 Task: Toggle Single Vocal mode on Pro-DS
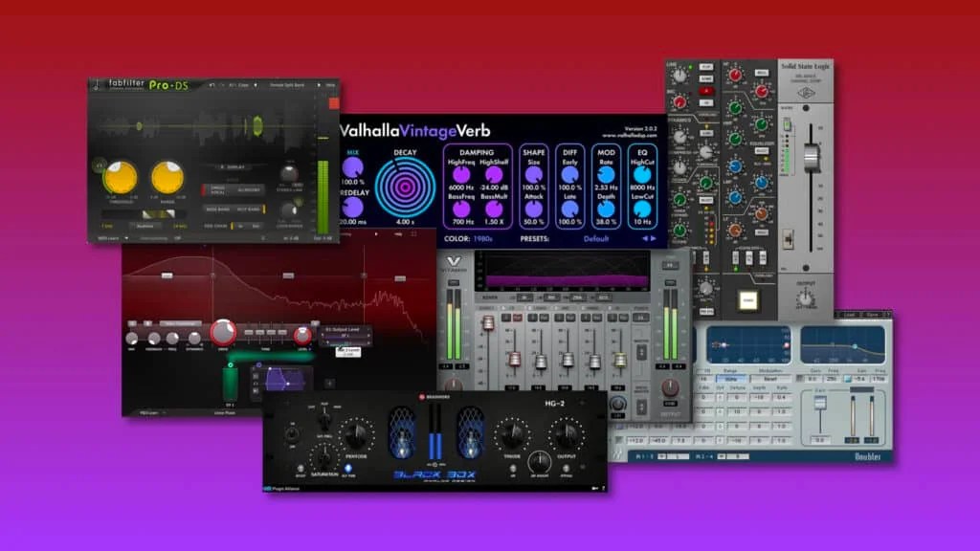pos(217,188)
